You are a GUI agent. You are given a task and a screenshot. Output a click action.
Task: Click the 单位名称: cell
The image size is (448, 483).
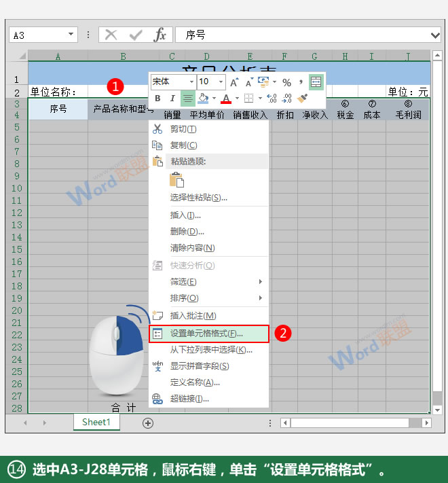(x=58, y=92)
